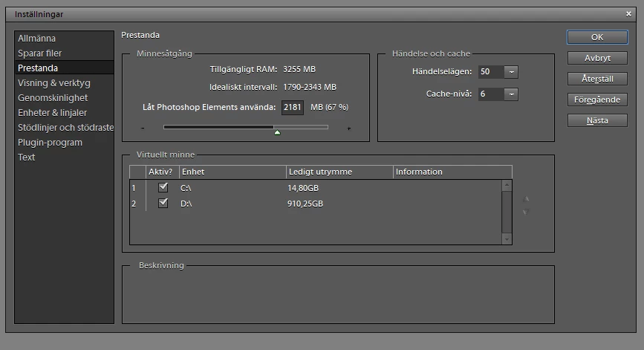Toggle C:\ scratch disk checkbox
Viewport: 644px width, 350px height.
pos(163,187)
